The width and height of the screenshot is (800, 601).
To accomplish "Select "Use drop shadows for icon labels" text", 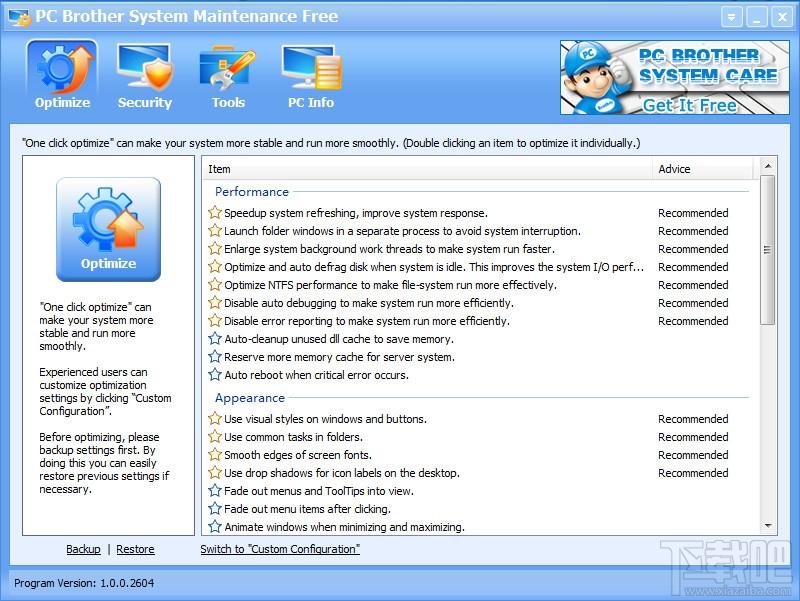I will tap(342, 473).
